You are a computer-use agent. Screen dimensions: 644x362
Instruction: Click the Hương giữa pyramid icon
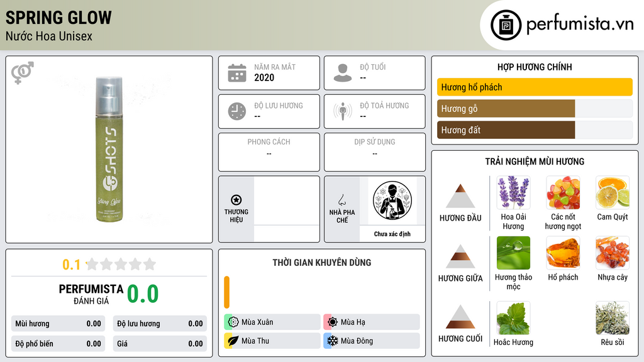(460, 256)
